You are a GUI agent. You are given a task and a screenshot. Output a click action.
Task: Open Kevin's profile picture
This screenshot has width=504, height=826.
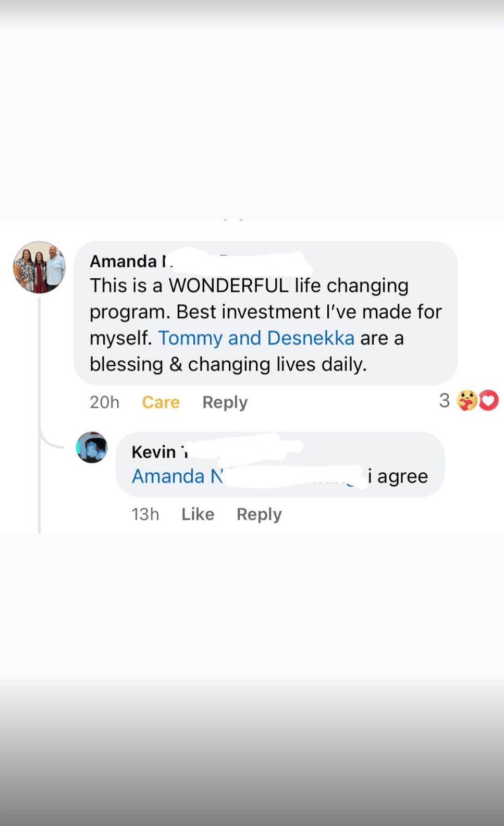tap(92, 447)
